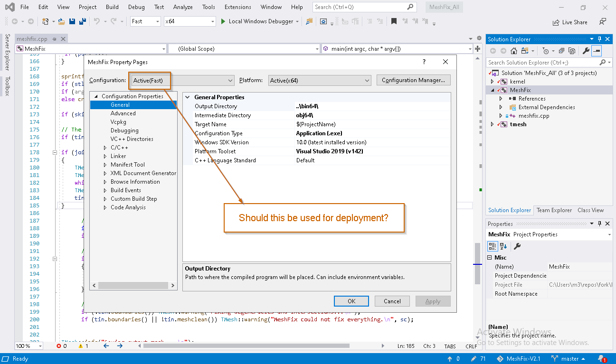Click the Sync with Active Document home icon
The height and width of the screenshot is (364, 616).
tap(513, 51)
